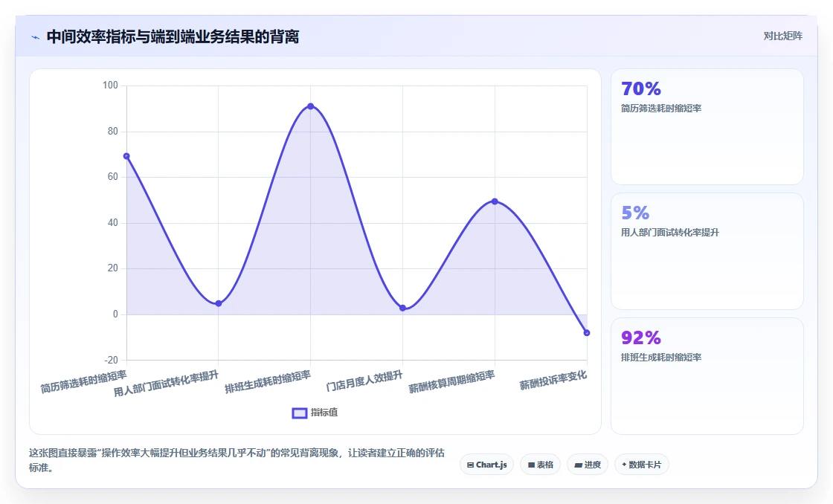Click the 对比矩阵 label in header
This screenshot has width=833, height=504.
tap(782, 36)
